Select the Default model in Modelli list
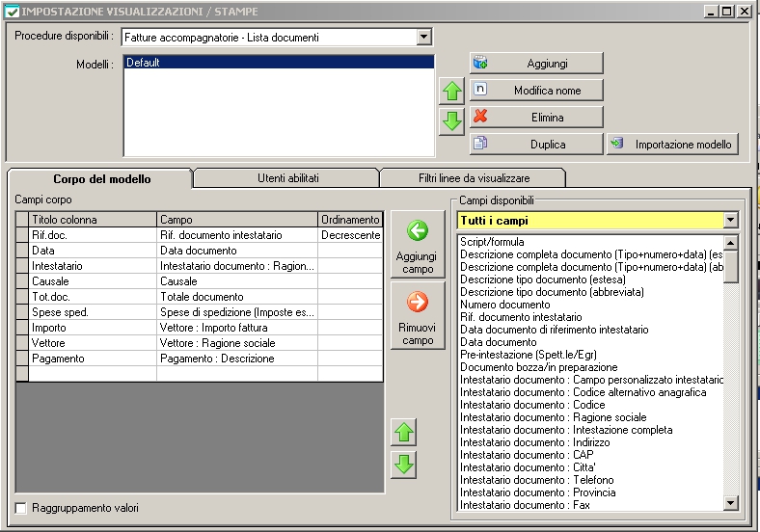 [x=278, y=63]
